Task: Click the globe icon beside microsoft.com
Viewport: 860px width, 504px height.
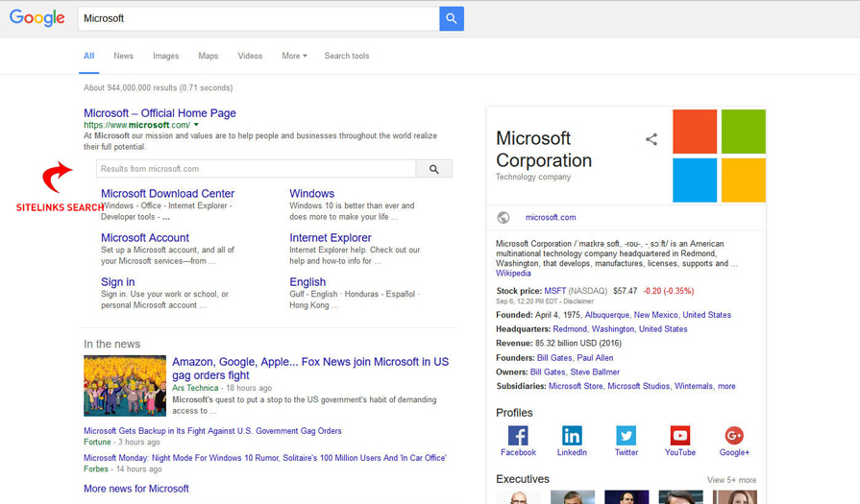Action: (503, 218)
